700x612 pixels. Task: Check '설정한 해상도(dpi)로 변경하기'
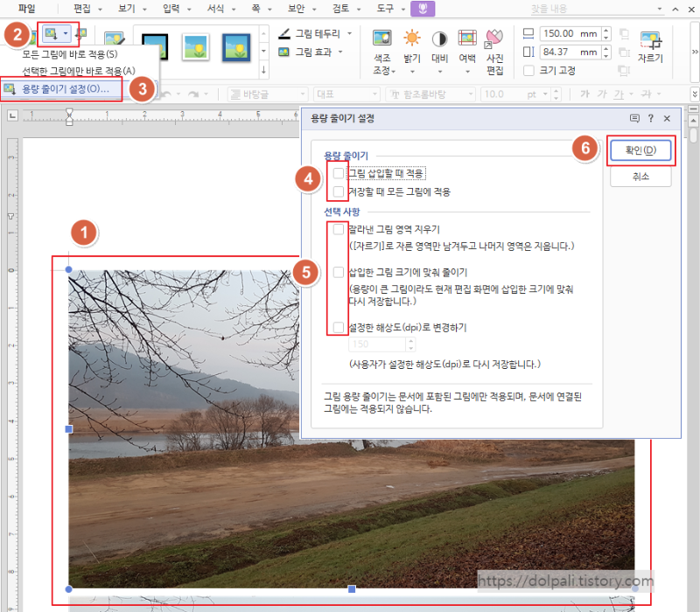pos(337,326)
